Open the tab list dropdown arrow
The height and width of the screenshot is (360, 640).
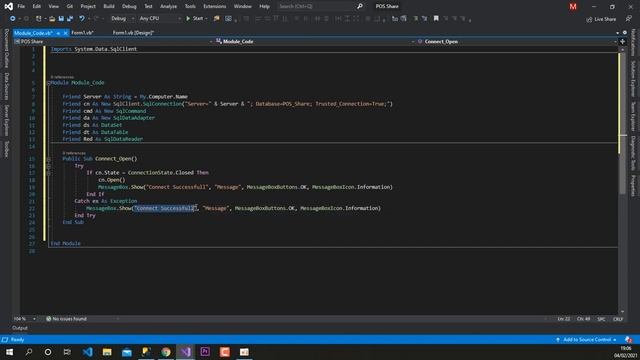click(x=617, y=33)
